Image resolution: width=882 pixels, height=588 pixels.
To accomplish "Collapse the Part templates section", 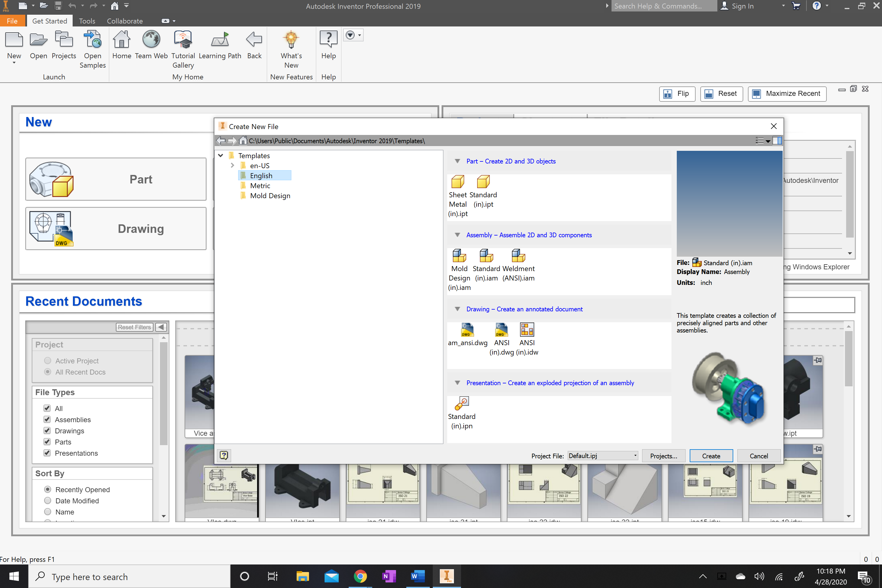I will 457,161.
